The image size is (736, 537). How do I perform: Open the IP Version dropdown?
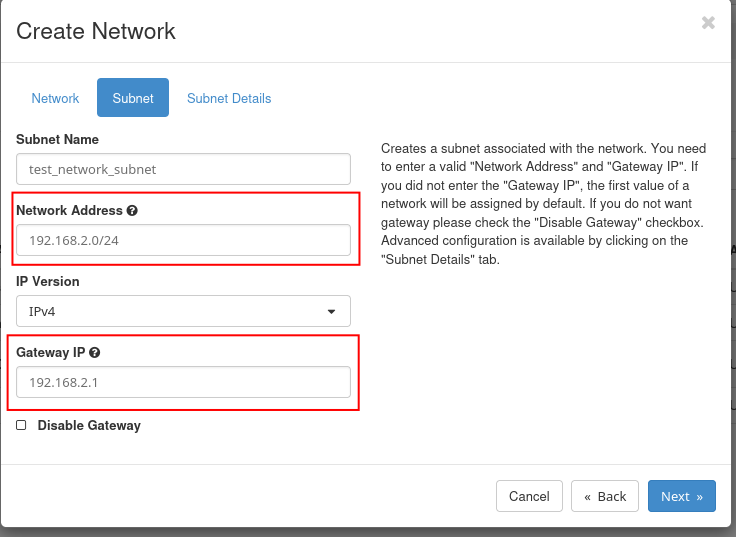(x=183, y=311)
